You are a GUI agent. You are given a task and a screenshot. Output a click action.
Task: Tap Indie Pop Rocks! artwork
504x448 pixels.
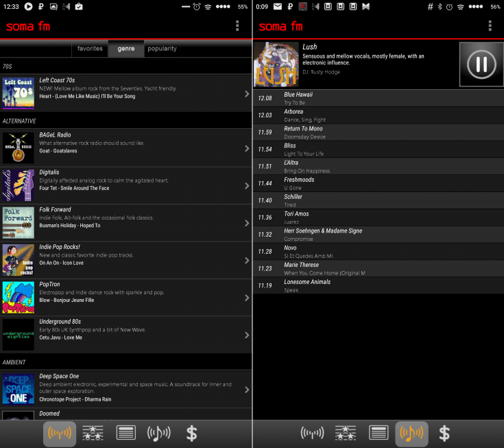coord(19,260)
